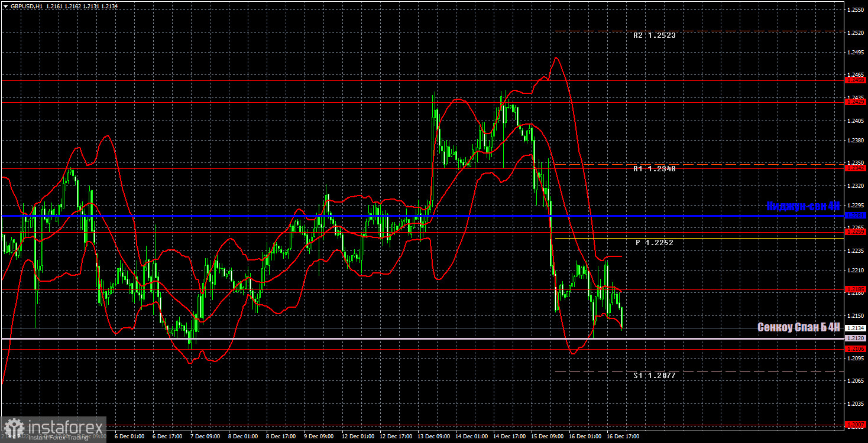868x443 pixels.
Task: Click the 1.2495 price scale value
Action: [x=856, y=53]
